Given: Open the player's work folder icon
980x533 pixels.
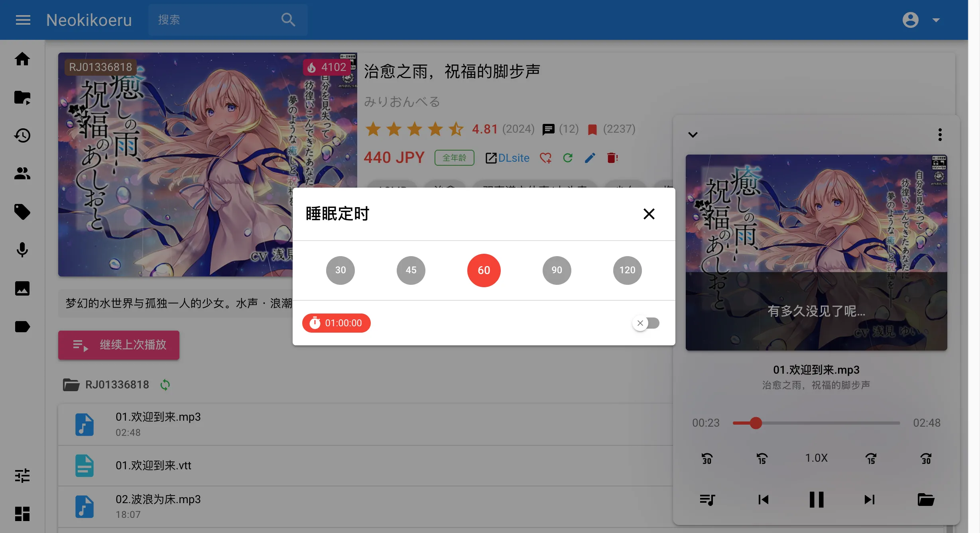Looking at the screenshot, I should tap(926, 500).
